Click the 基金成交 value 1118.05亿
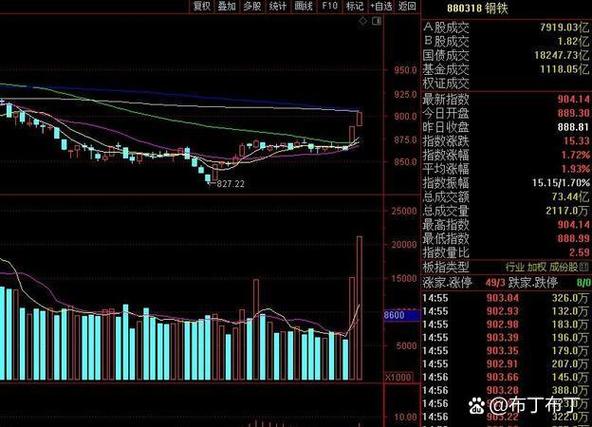The width and height of the screenshot is (592, 427). coord(564,69)
